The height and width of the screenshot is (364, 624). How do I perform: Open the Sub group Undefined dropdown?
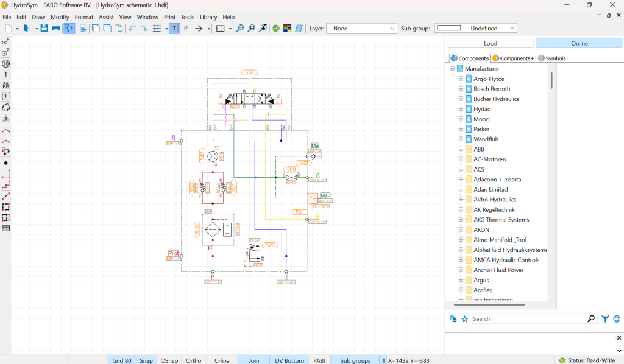[475, 28]
